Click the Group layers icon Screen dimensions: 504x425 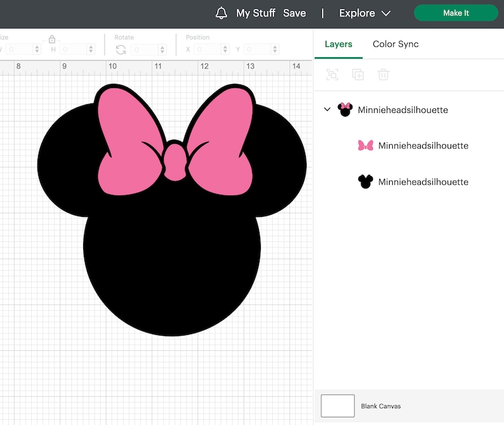pyautogui.click(x=333, y=74)
